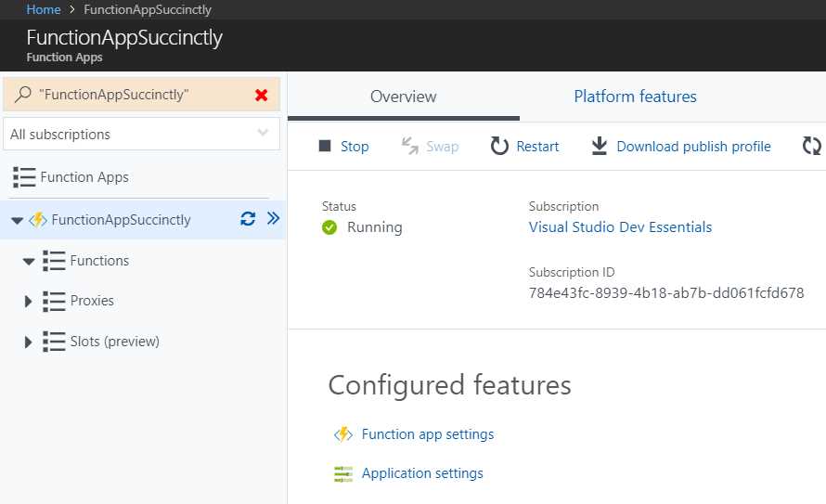826x504 pixels.
Task: Open Visual Studio Dev Essentials subscription link
Action: tap(620, 227)
